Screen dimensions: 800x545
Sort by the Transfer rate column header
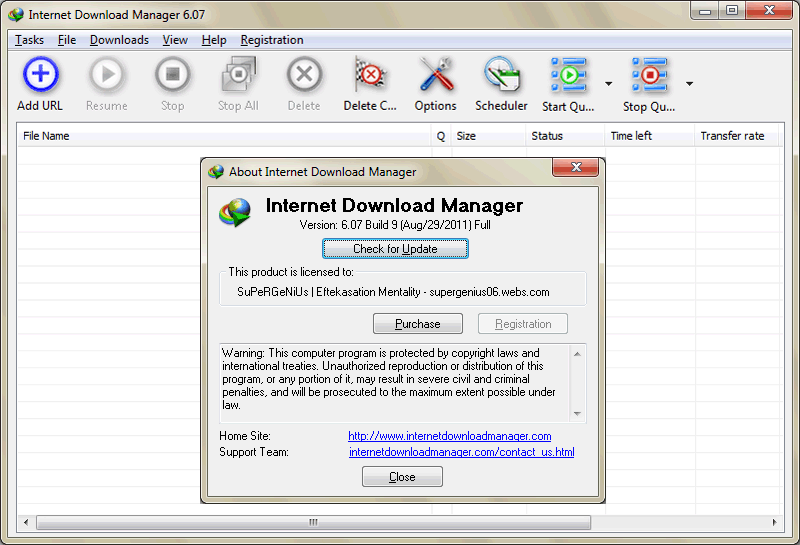pos(737,136)
